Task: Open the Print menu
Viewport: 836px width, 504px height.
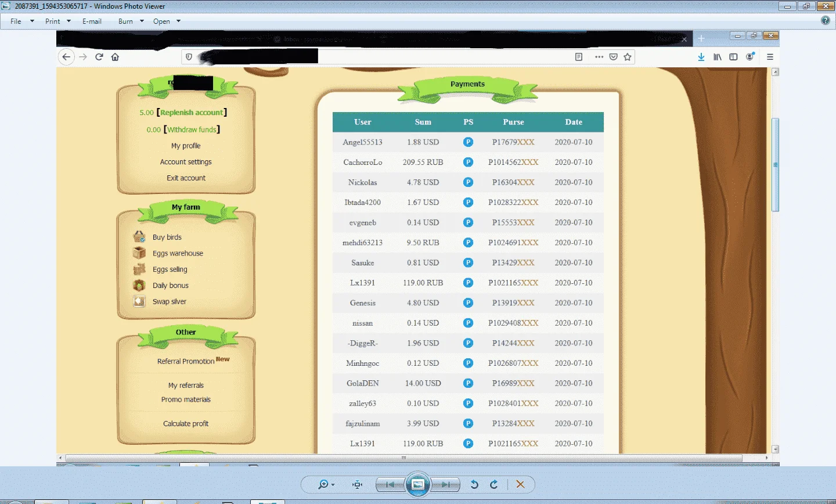Action: click(x=52, y=21)
